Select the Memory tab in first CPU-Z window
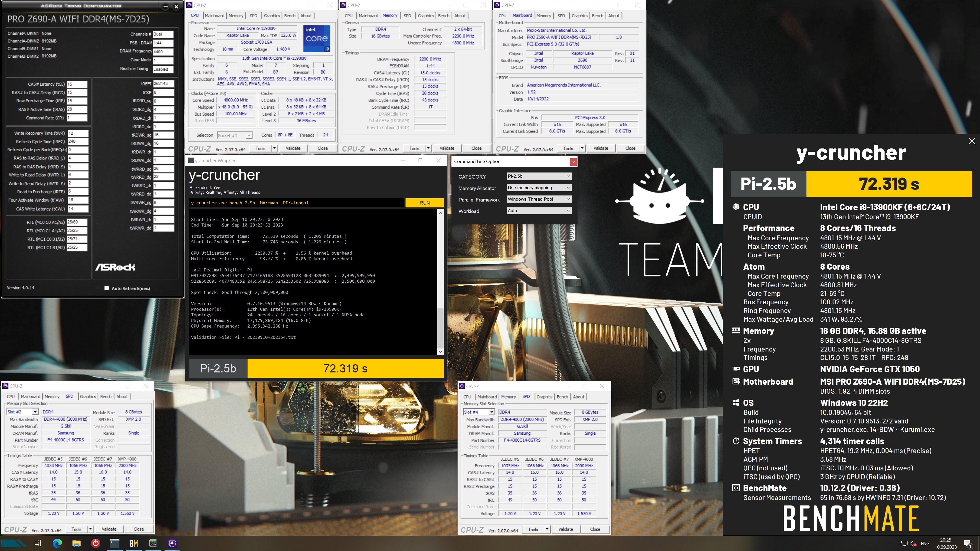 click(x=236, y=16)
